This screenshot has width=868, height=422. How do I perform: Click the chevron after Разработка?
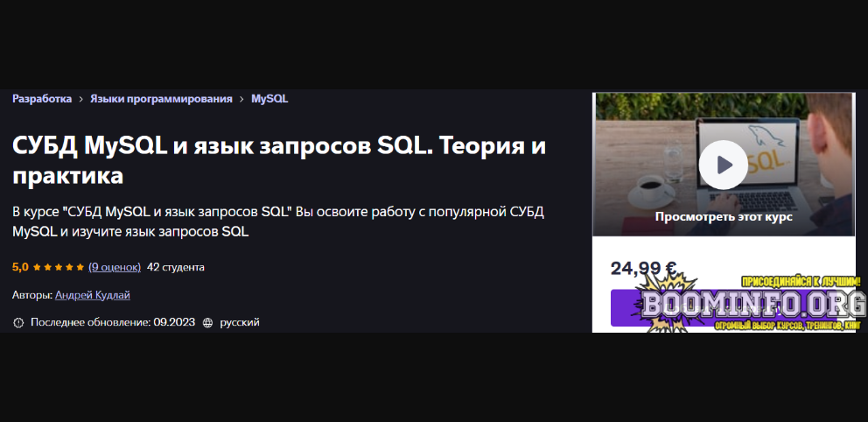(80, 100)
